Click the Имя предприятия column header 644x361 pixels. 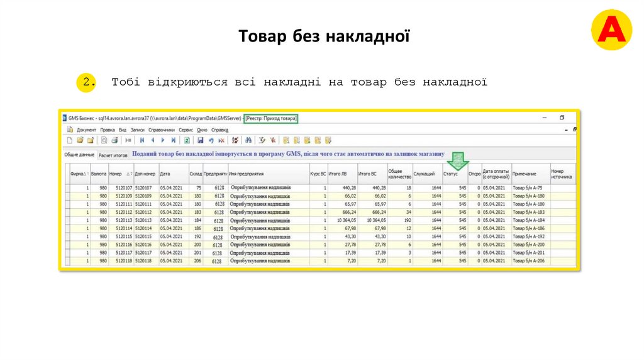(x=269, y=174)
